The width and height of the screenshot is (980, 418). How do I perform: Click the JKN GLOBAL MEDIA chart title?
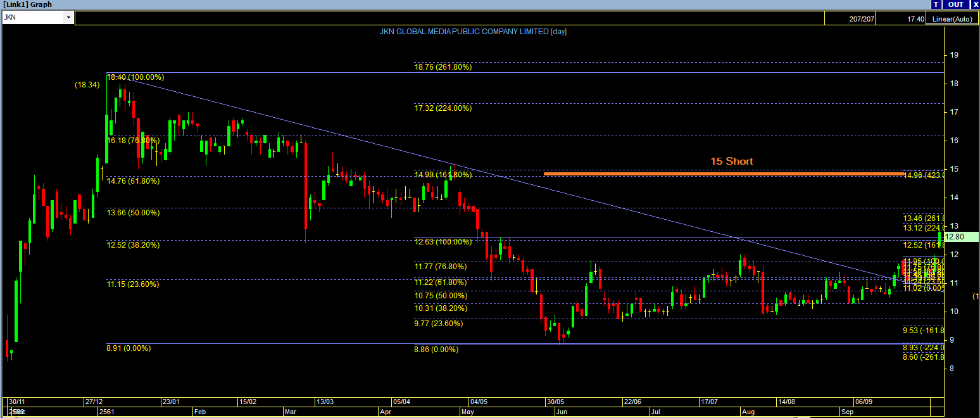[473, 32]
